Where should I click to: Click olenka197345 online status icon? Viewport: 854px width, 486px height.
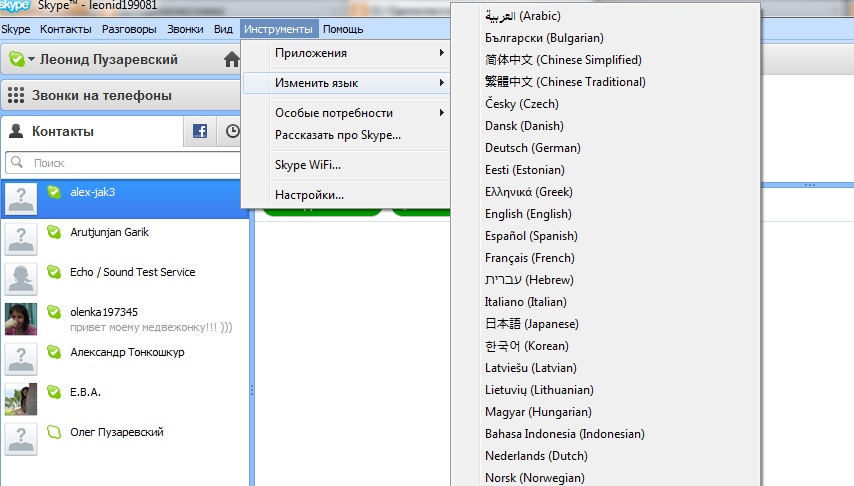54,312
